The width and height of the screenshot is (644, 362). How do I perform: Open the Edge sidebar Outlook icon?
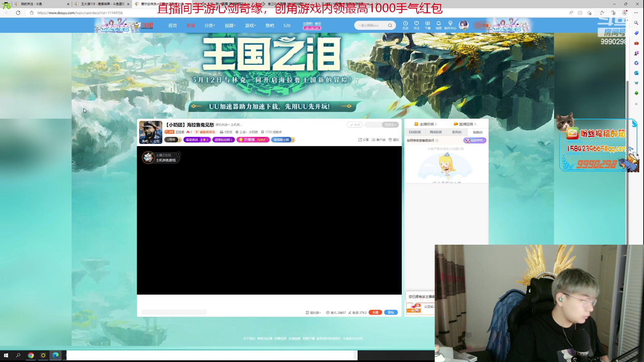pos(636,73)
